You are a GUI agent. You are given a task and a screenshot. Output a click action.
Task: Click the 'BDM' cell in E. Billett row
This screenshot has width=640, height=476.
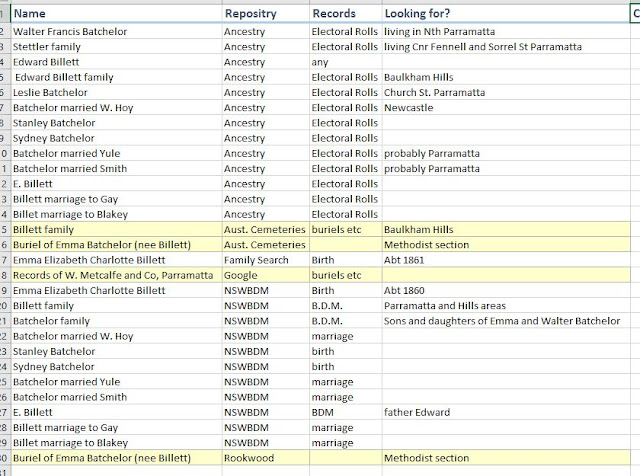pos(346,412)
